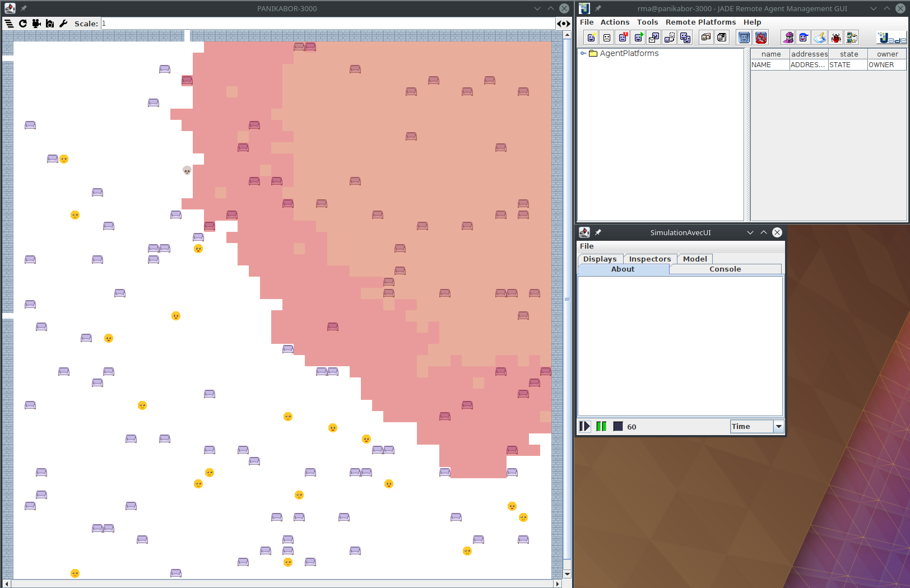The image size is (910, 588).
Task: Open the Help menu in JADE window
Action: tap(752, 22)
